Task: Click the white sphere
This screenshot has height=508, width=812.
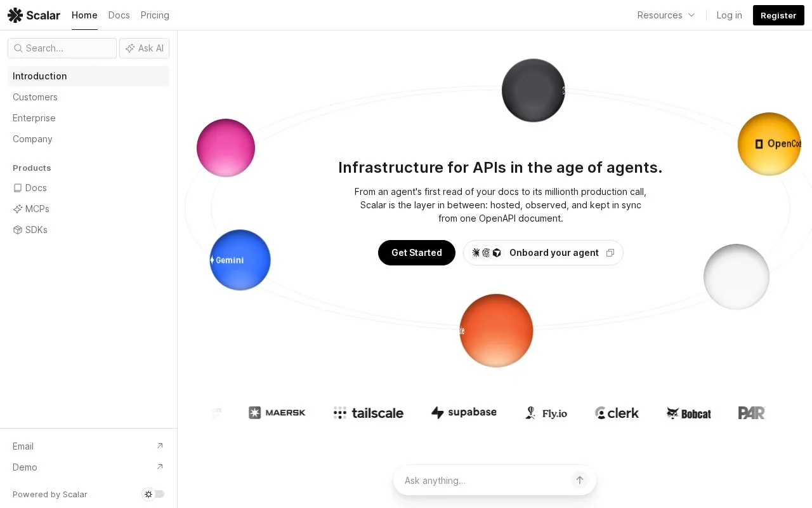Action: point(737,277)
